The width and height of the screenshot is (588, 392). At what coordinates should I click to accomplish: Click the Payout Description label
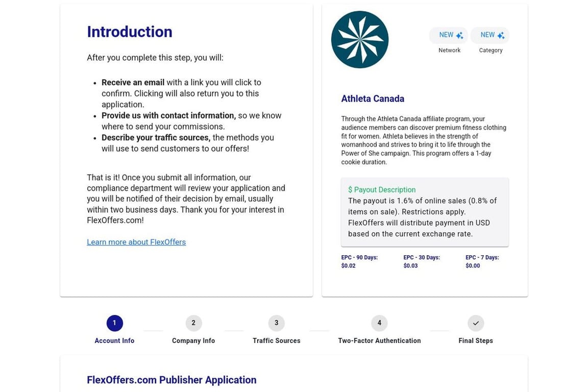click(x=382, y=190)
